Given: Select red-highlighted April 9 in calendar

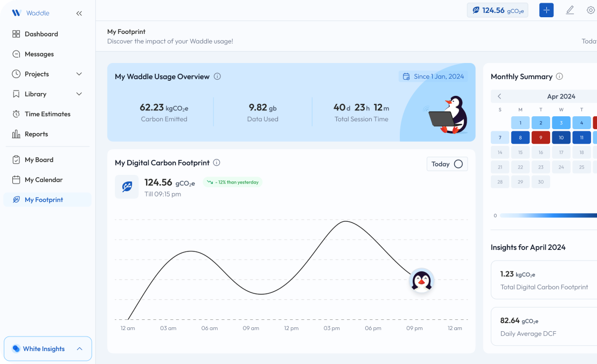Looking at the screenshot, I should (x=540, y=138).
